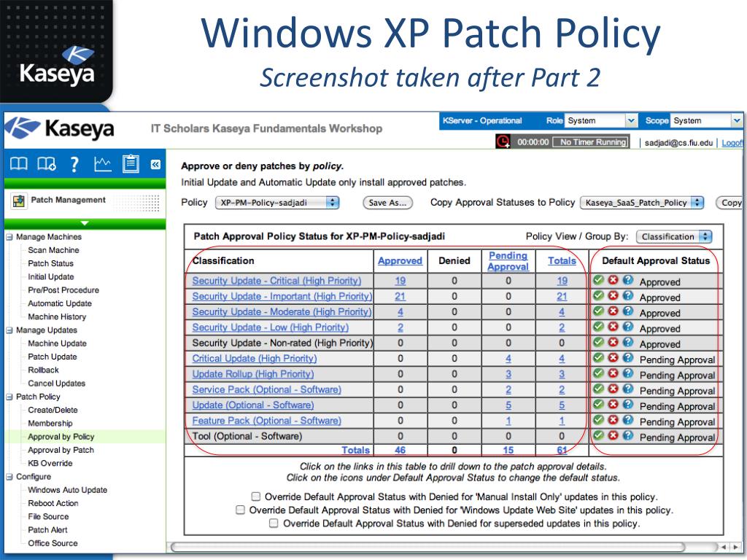
Task: Collapse the Configure tree node
Action: (9, 477)
